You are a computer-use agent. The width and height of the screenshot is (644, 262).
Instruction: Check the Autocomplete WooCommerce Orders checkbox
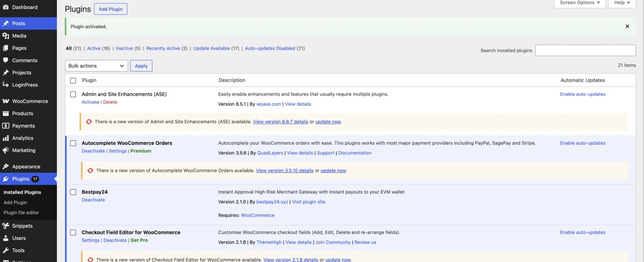coord(73,143)
